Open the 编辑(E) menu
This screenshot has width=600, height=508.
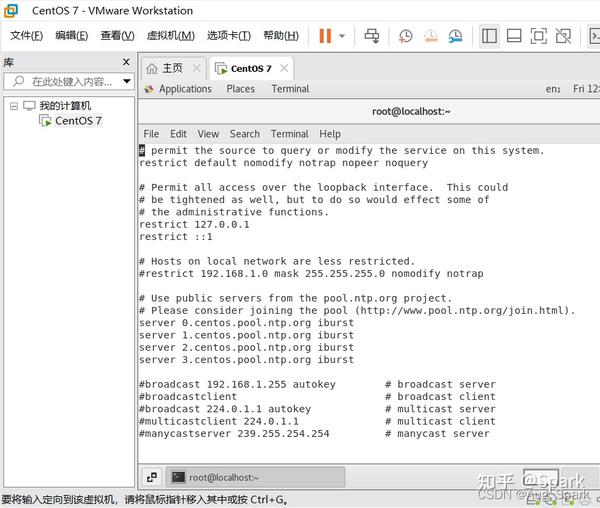pos(72,36)
